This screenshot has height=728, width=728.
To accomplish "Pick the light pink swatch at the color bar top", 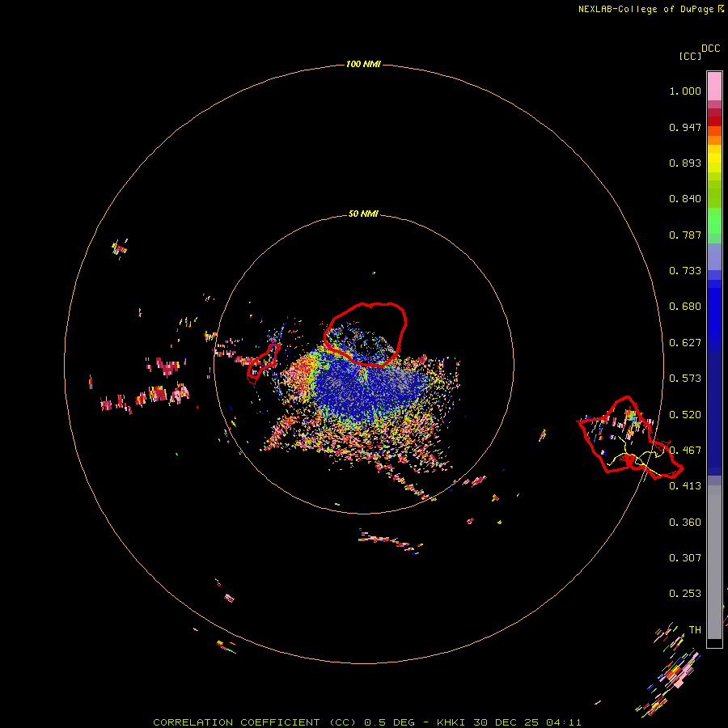I will coord(714,87).
